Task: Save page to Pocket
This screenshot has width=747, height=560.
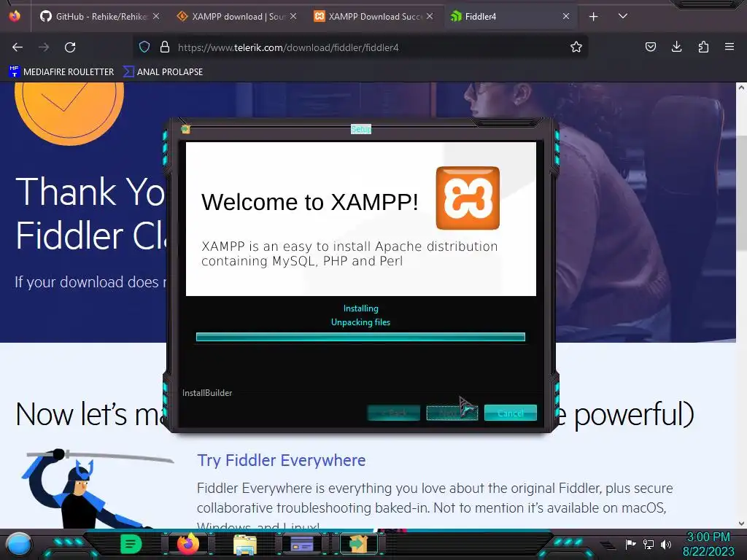Action: (650, 47)
